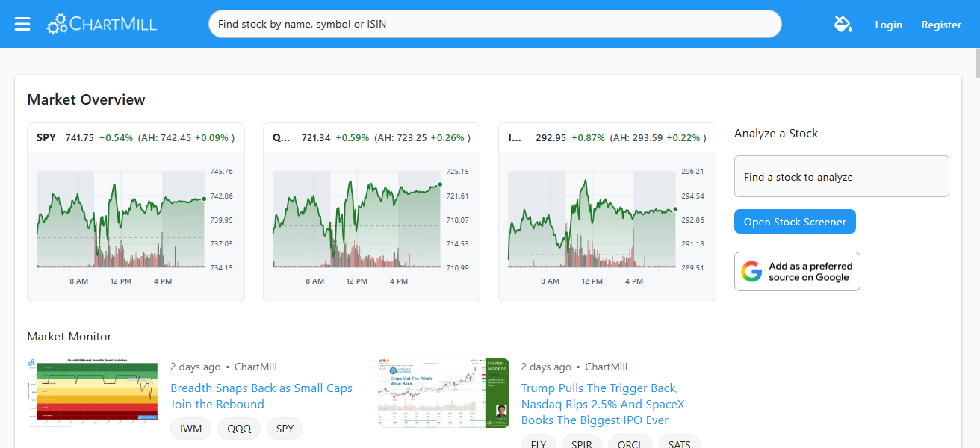Open the Trump Pulls The Trigger Back article
The image size is (980, 448).
pyautogui.click(x=603, y=404)
